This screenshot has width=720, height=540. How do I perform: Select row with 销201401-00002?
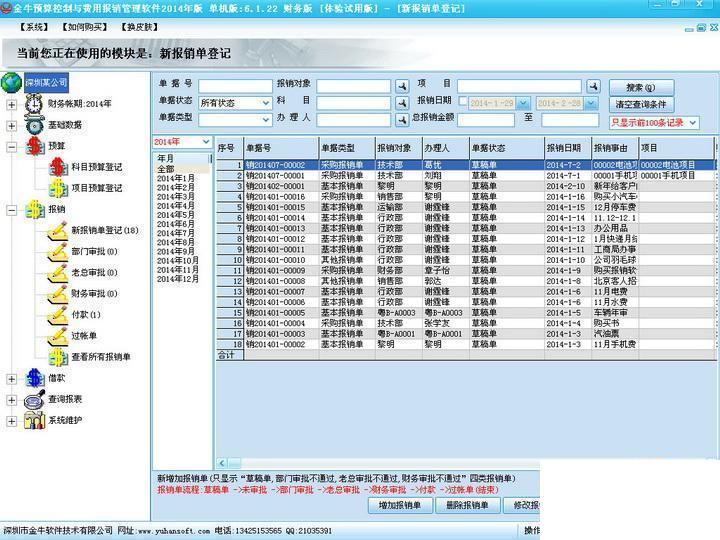[x=466, y=344]
